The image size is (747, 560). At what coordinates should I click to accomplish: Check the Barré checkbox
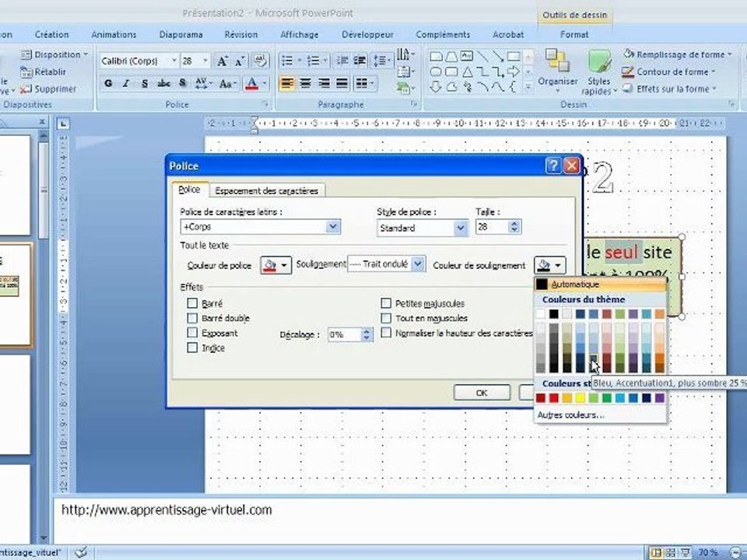tap(192, 303)
